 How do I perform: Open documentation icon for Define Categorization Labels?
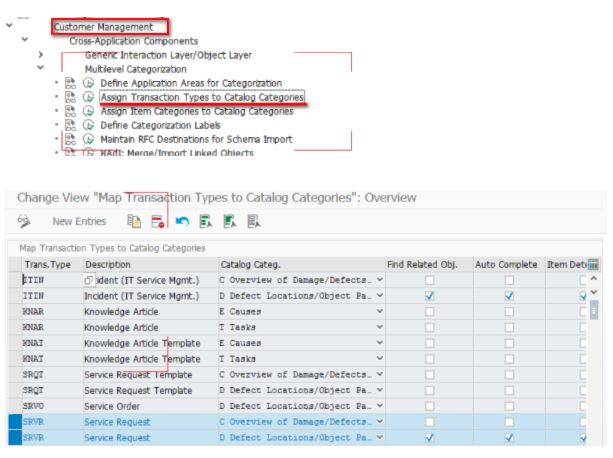70,125
